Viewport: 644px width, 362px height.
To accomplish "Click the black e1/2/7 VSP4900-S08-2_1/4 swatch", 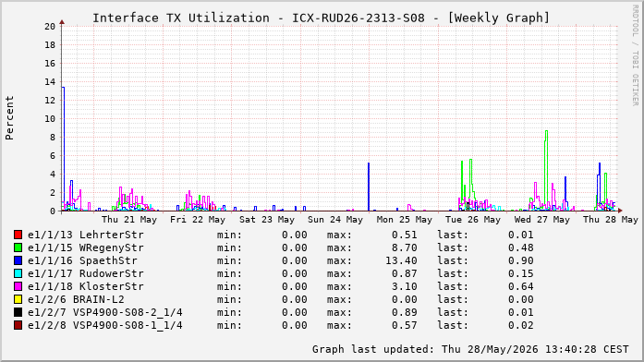I will 18,312.
